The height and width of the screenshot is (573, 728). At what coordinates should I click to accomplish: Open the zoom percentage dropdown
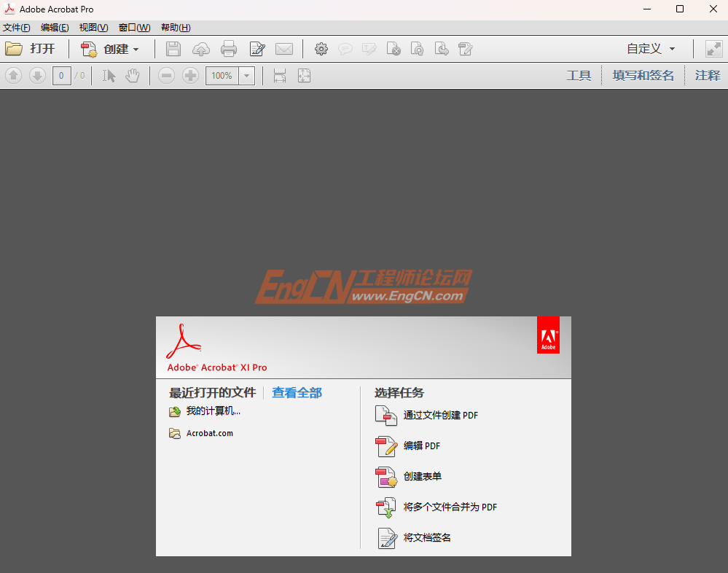point(246,75)
